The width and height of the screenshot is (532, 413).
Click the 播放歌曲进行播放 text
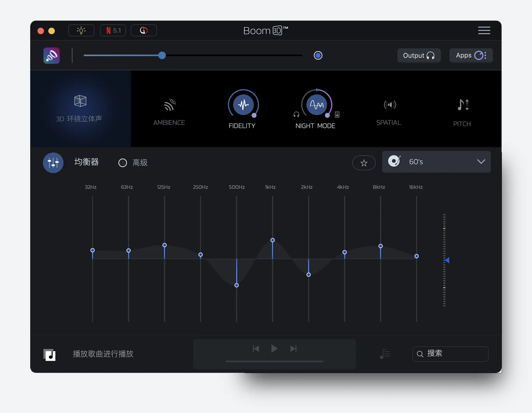103,354
